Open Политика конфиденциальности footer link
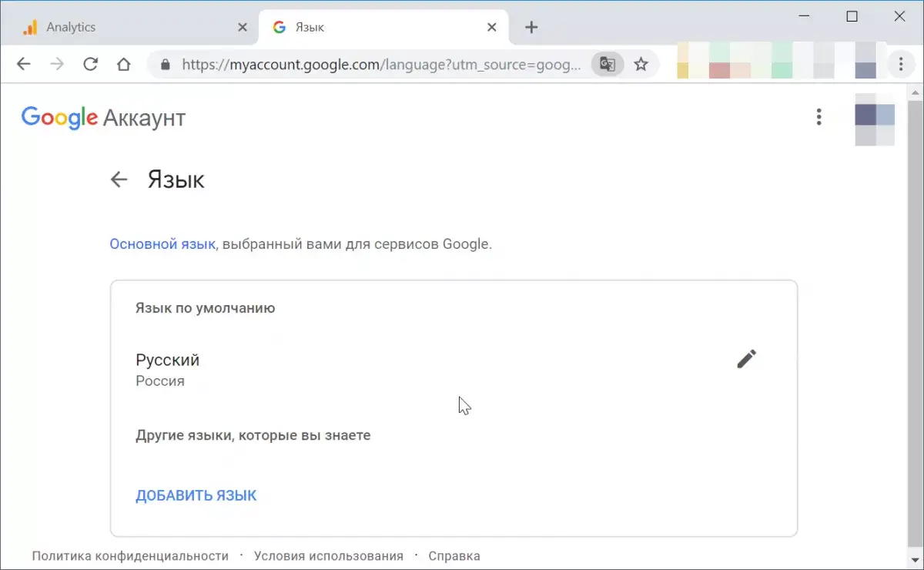 click(130, 555)
